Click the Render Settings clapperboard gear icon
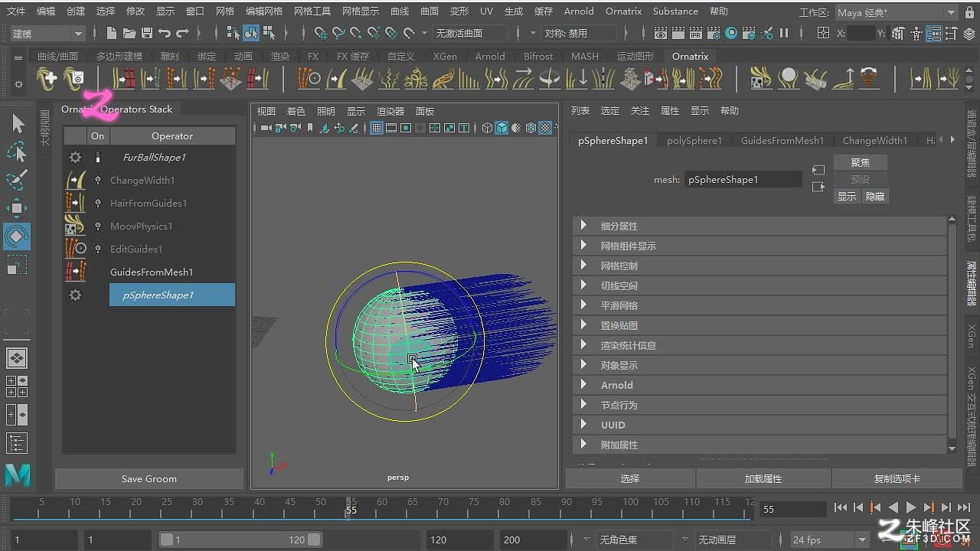This screenshot has width=980, height=551. pos(714,33)
